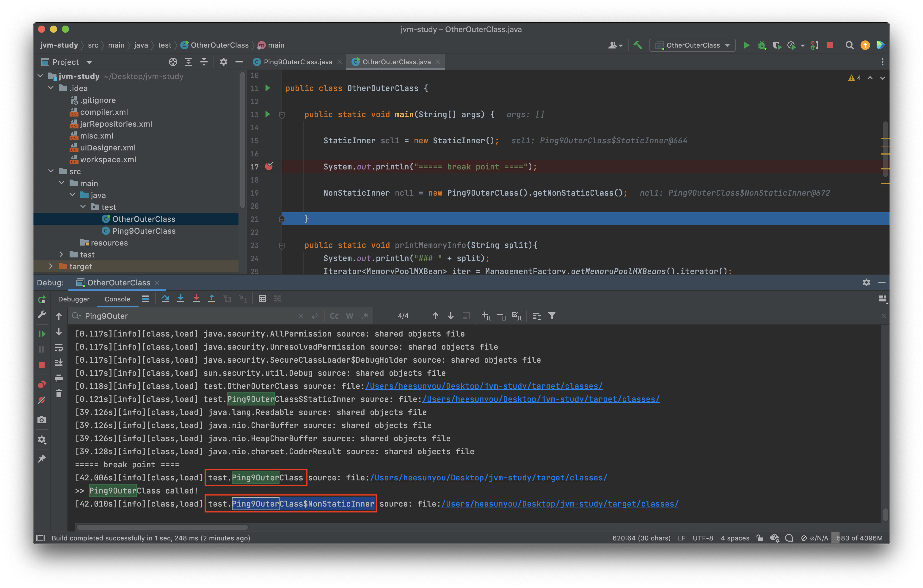923x588 pixels.
Task: Click the Build project hammer icon
Action: pos(638,45)
